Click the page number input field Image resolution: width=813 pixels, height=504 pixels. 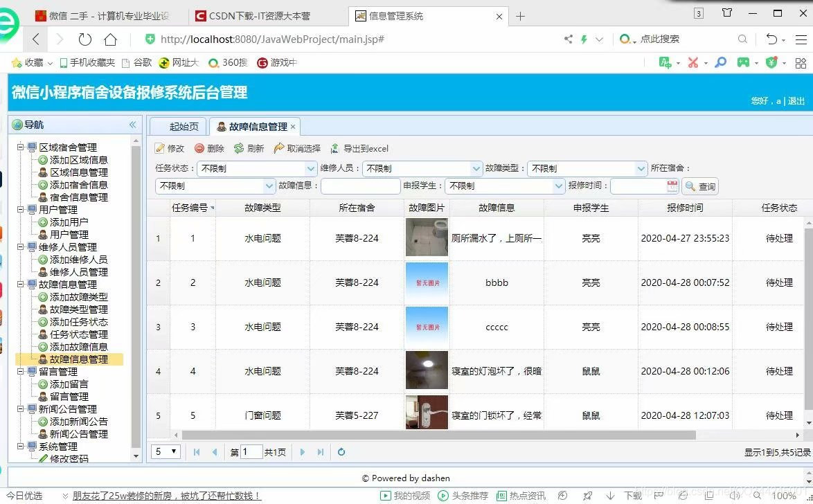click(x=251, y=451)
